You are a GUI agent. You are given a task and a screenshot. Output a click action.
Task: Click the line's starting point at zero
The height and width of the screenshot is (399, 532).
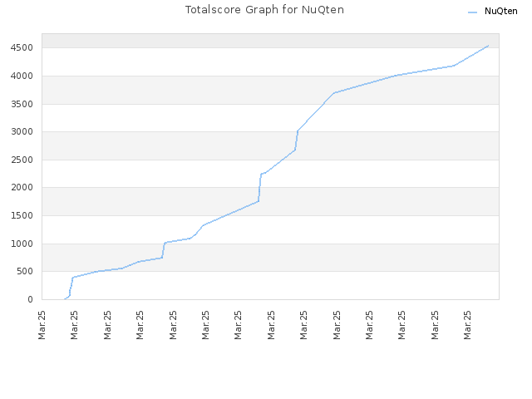tap(65, 299)
